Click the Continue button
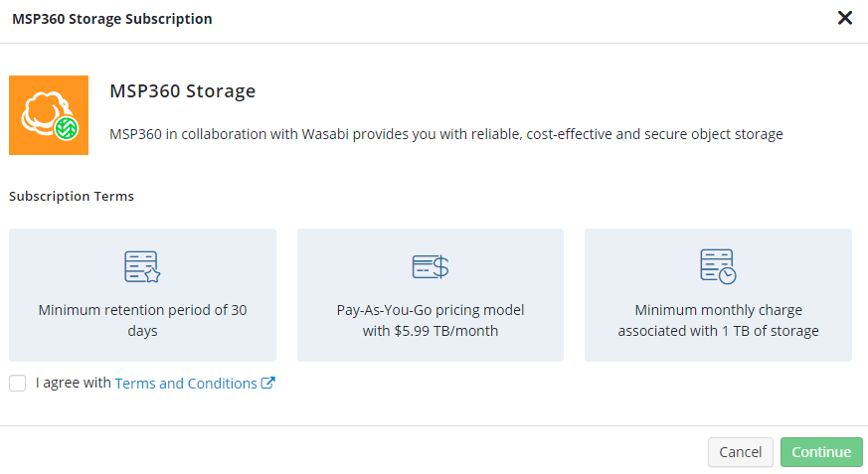This screenshot has height=474, width=868. [x=821, y=452]
